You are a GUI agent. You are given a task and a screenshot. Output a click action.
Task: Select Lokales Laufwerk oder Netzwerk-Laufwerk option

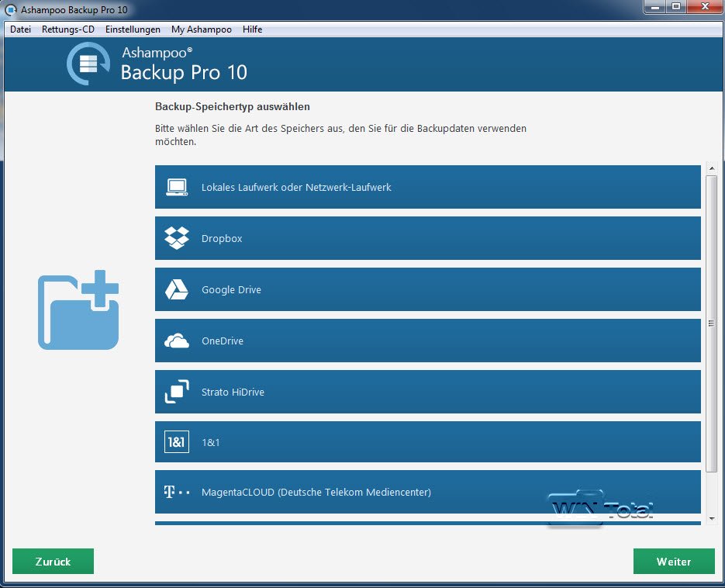point(428,187)
